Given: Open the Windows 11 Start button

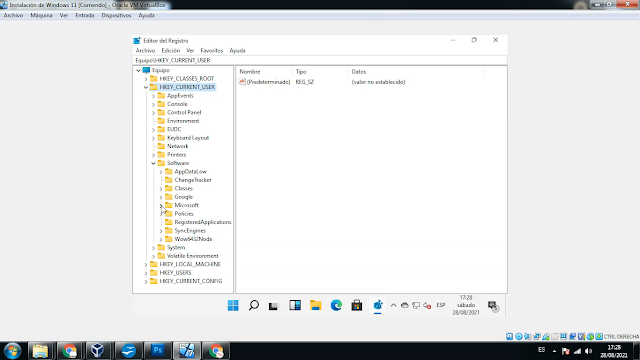Looking at the screenshot, I should [233, 305].
